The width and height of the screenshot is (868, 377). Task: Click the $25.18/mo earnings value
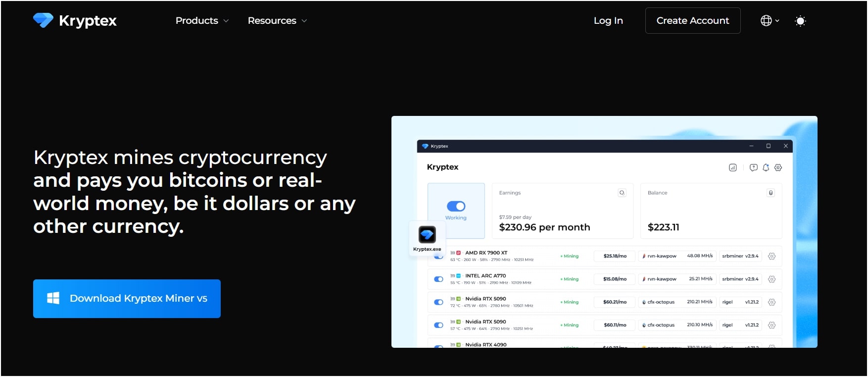(x=615, y=256)
